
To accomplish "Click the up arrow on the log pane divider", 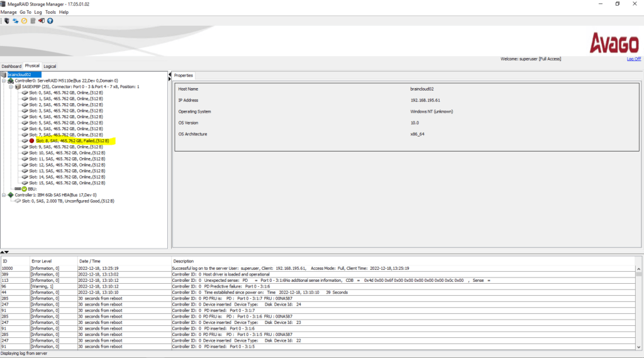I will pos(3,252).
